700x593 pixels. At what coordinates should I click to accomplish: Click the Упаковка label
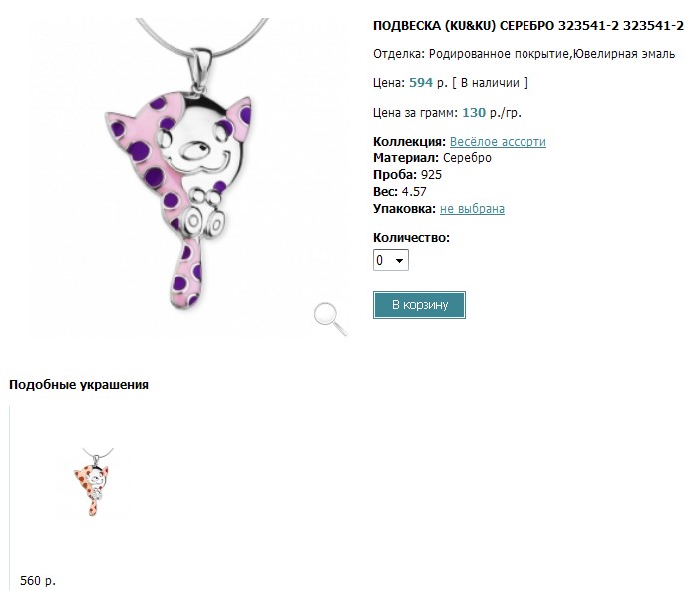click(x=404, y=209)
